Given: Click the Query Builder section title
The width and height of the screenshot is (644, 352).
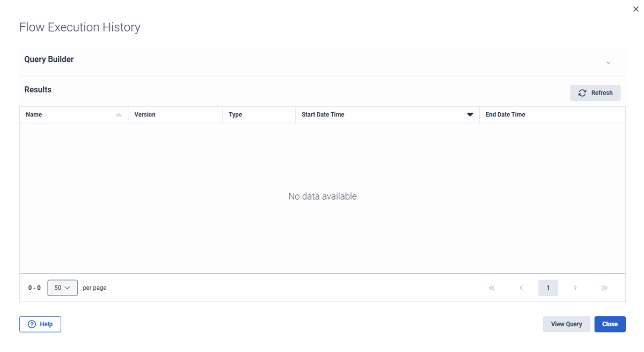Looking at the screenshot, I should click(x=49, y=60).
